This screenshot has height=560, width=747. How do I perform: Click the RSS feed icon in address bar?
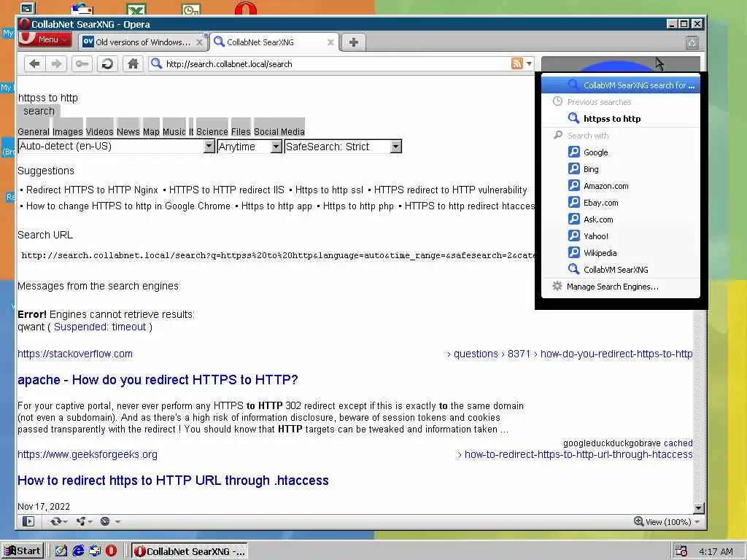pos(517,63)
